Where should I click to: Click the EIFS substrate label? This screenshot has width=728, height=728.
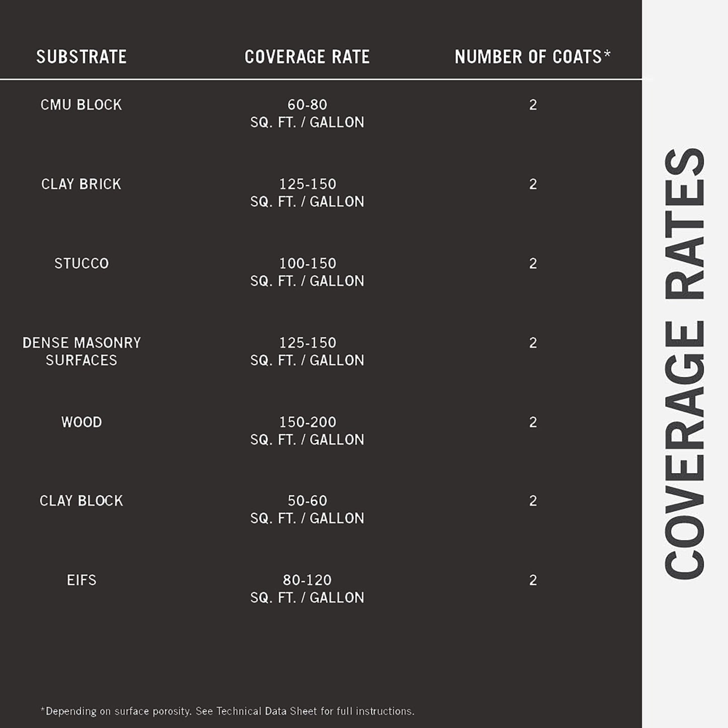coord(81,580)
